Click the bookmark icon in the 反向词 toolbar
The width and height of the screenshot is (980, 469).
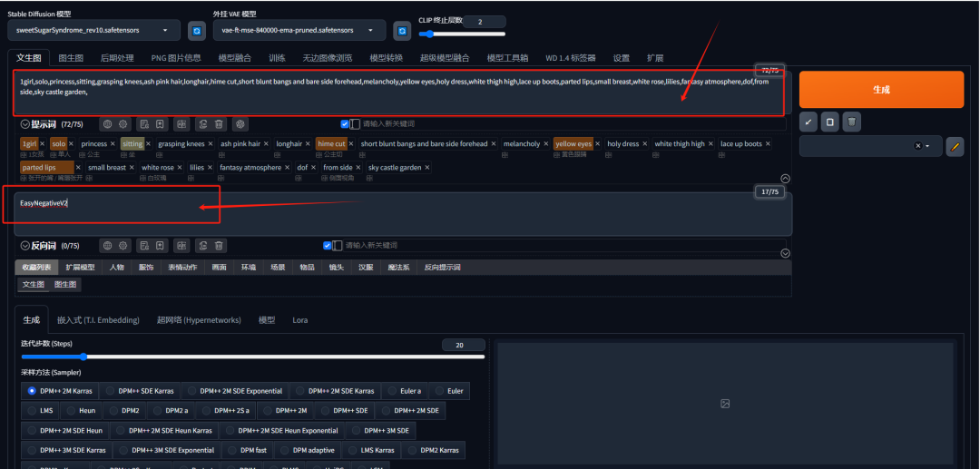[160, 246]
